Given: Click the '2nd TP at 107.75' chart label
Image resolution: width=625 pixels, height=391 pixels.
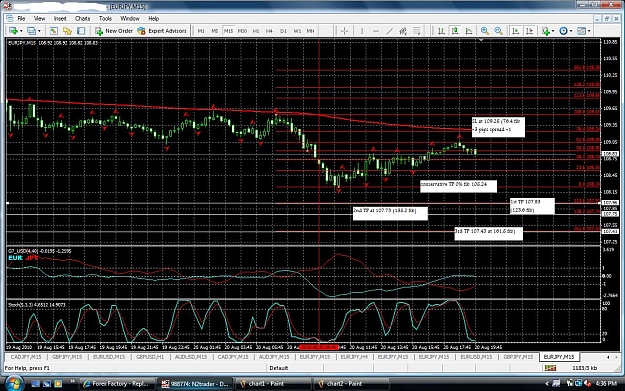Looking at the screenshot, I should tap(390, 213).
